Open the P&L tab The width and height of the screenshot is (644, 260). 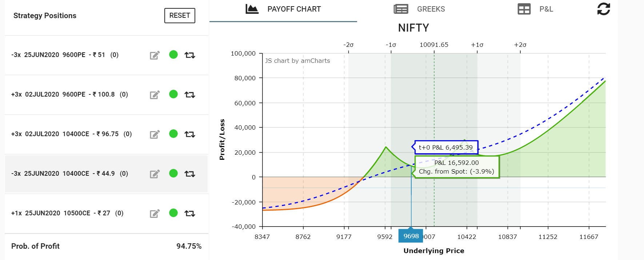point(535,9)
